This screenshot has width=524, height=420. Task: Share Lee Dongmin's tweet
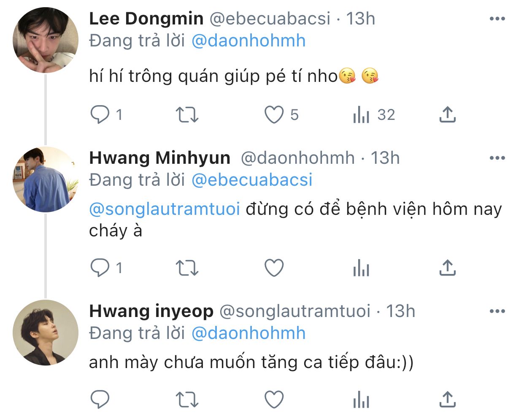448,114
